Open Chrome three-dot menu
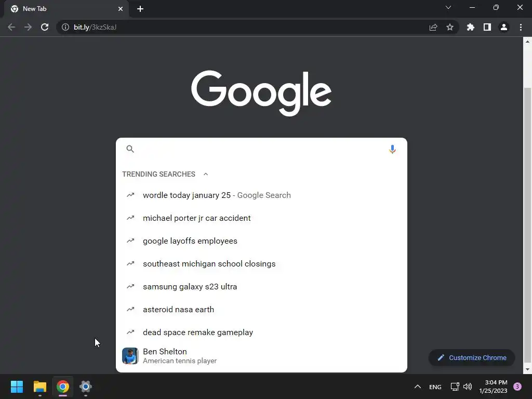Viewport: 532px width, 399px height. (x=521, y=27)
